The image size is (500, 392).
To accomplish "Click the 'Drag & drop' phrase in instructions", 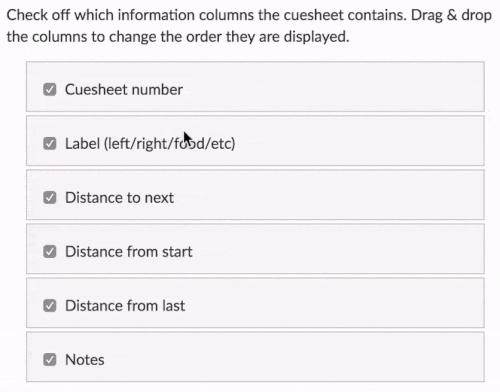I will 451,15.
